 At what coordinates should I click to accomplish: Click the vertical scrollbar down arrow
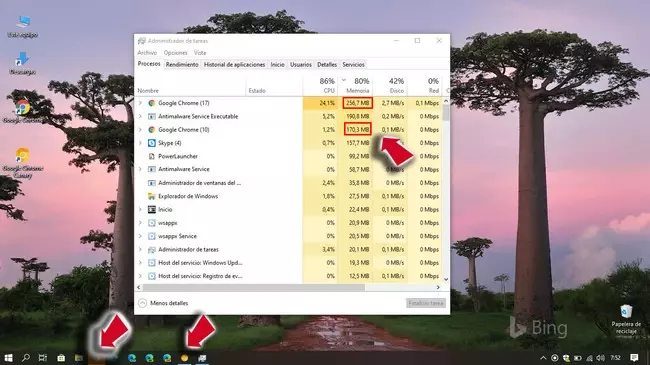pos(446,279)
